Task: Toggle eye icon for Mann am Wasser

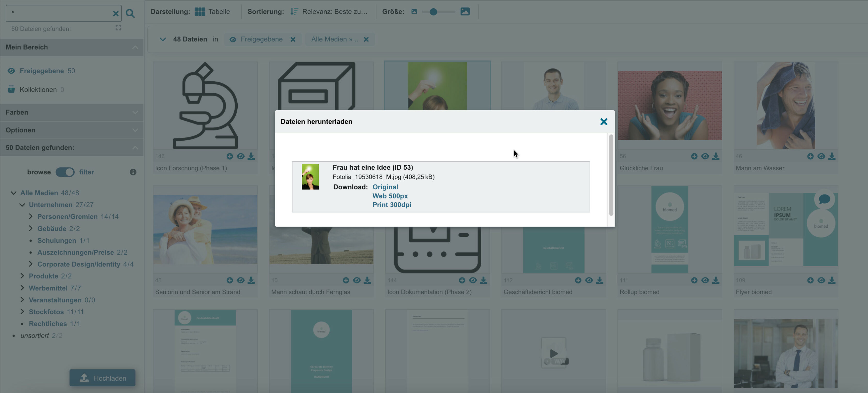Action: point(821,156)
